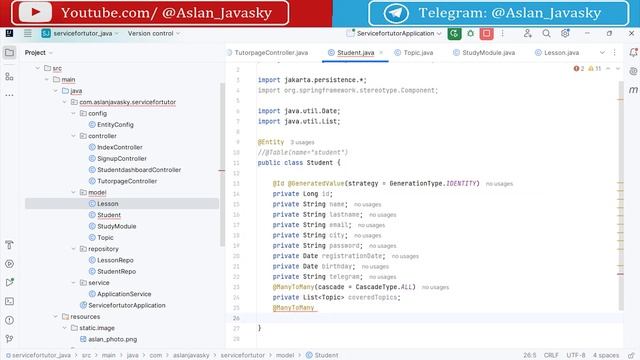This screenshot has width=640, height=360.
Task: Collapse the service package
Action: pos(73,282)
